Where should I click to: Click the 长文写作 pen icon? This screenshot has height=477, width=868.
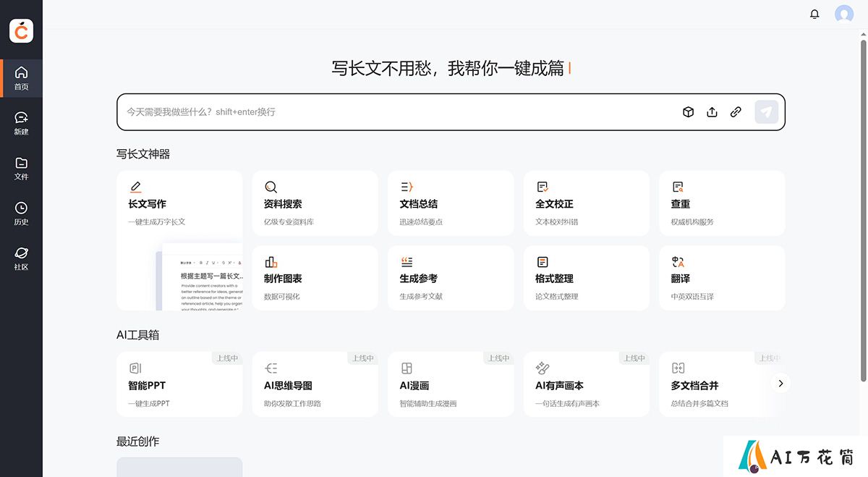(135, 187)
